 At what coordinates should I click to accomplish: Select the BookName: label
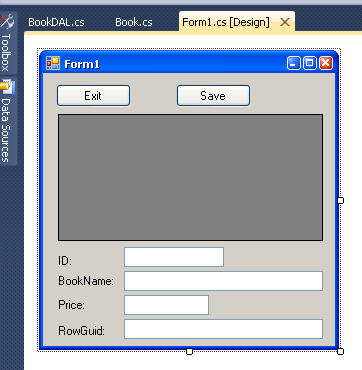click(x=86, y=281)
